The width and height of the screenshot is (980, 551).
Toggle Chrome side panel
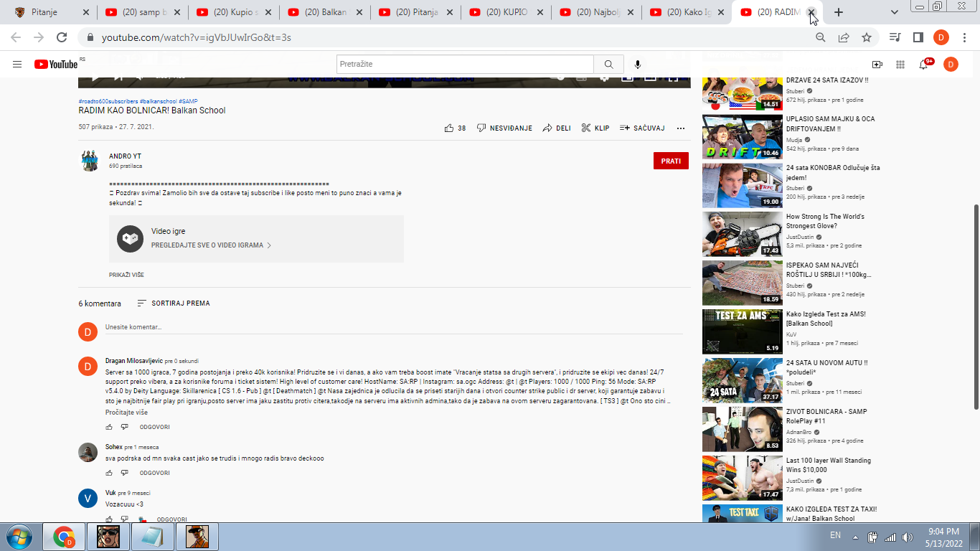(x=918, y=37)
